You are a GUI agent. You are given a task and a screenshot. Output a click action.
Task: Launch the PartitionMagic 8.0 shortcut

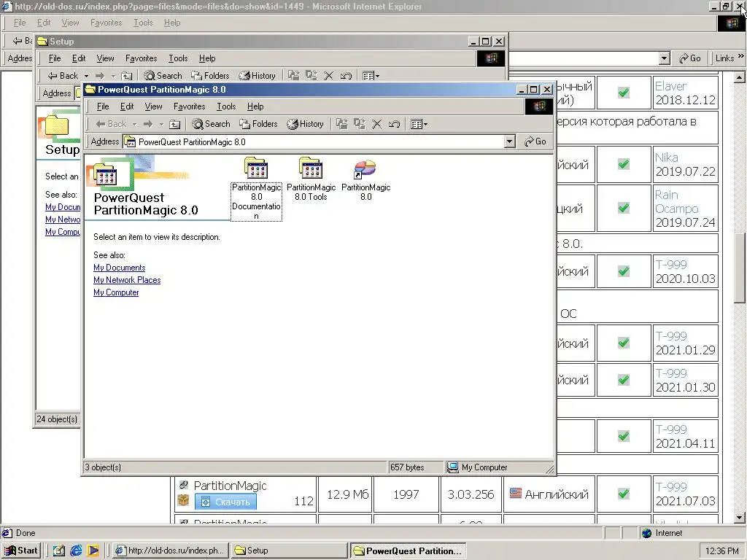(x=365, y=179)
